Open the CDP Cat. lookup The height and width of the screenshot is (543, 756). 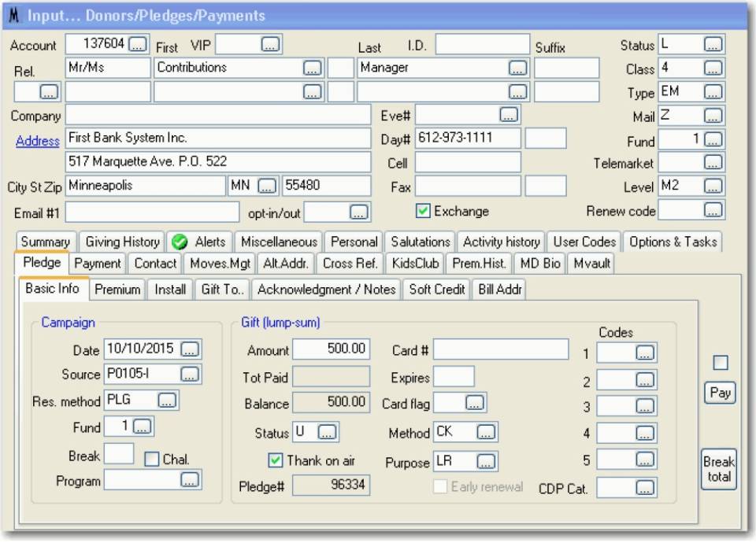click(x=643, y=488)
